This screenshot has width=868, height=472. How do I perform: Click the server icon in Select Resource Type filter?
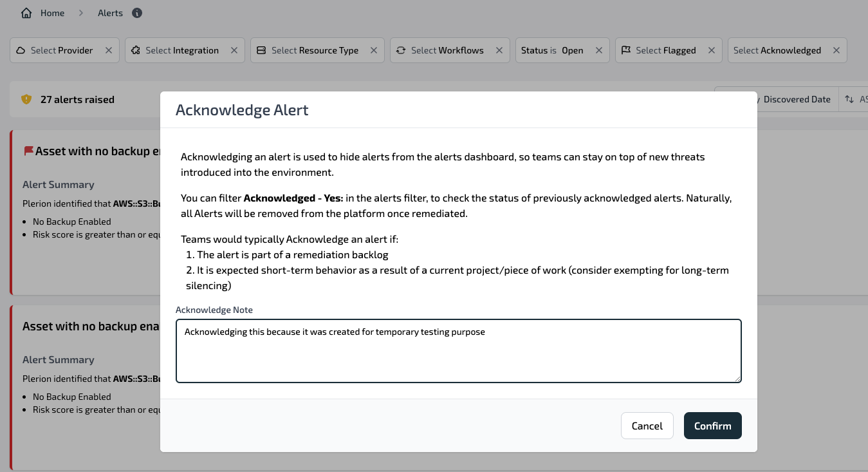coord(261,50)
